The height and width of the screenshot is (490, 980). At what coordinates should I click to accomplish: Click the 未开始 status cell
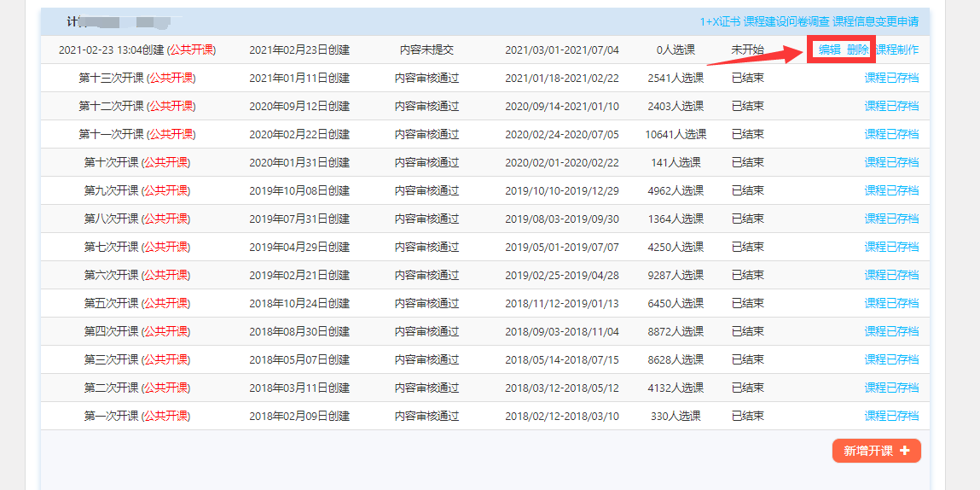pos(747,50)
